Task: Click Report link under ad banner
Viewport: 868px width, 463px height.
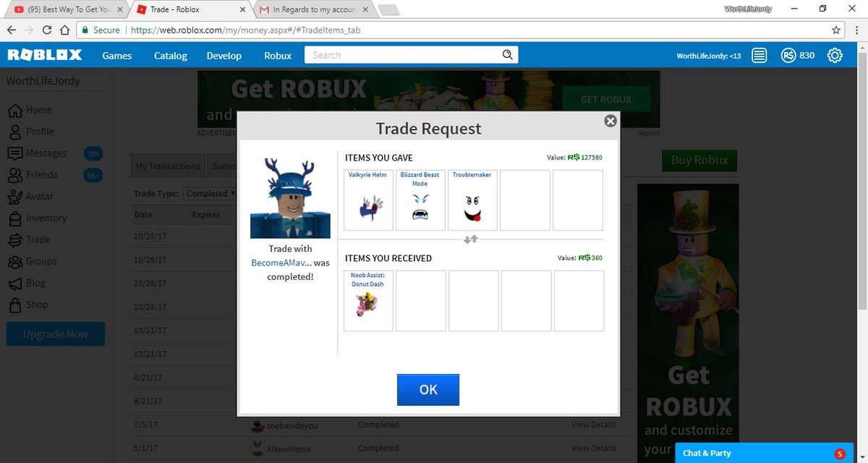Action: click(x=649, y=133)
